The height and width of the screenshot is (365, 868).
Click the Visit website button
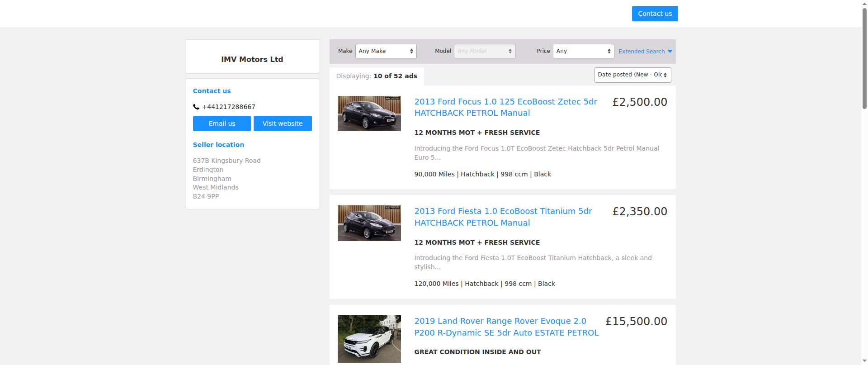pyautogui.click(x=283, y=123)
